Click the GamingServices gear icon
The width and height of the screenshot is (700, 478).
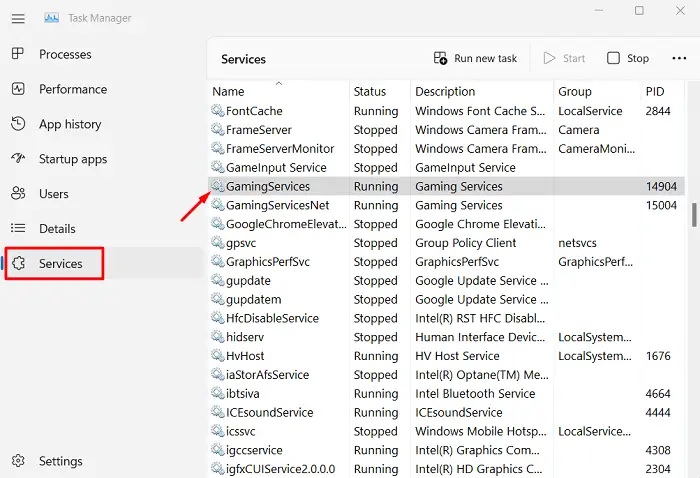coord(218,187)
